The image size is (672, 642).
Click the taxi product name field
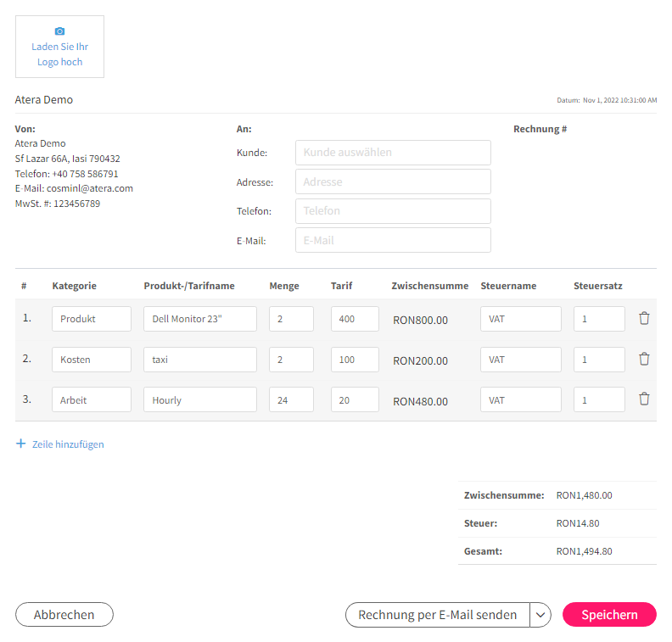(x=200, y=360)
